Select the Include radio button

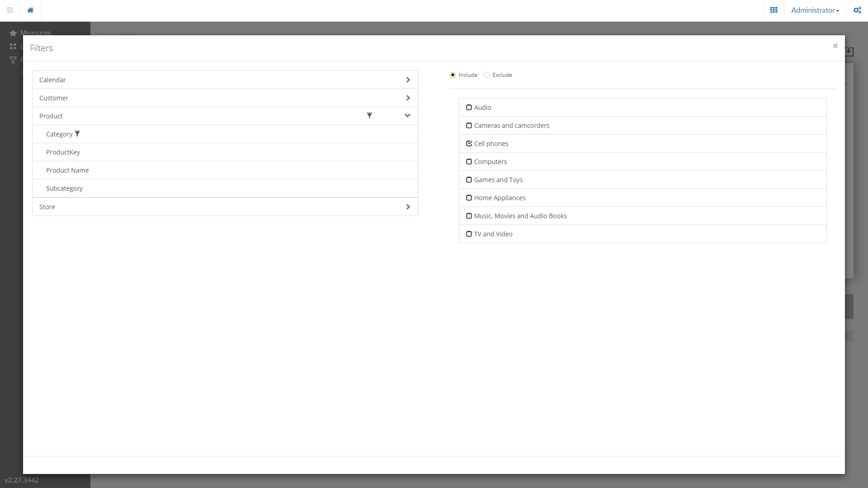pos(453,75)
